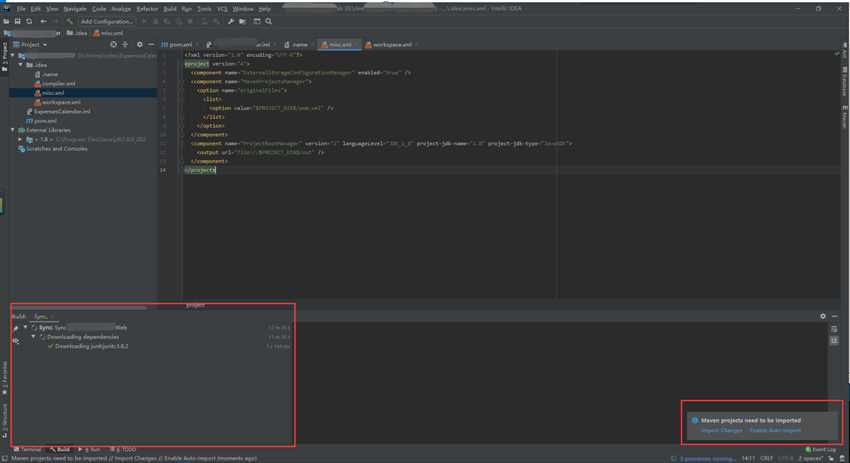Select compiler.xml in the project tree
Screen dimensions: 850x463
[x=55, y=83]
